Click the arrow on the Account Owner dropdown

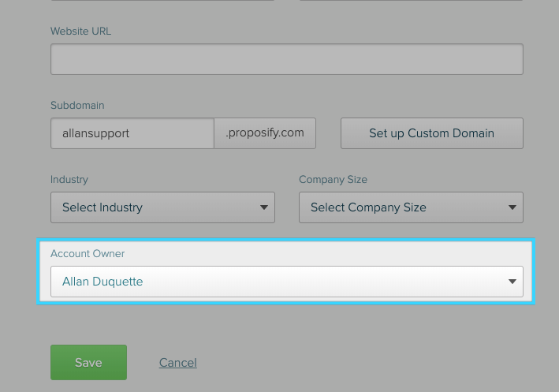[x=512, y=282]
